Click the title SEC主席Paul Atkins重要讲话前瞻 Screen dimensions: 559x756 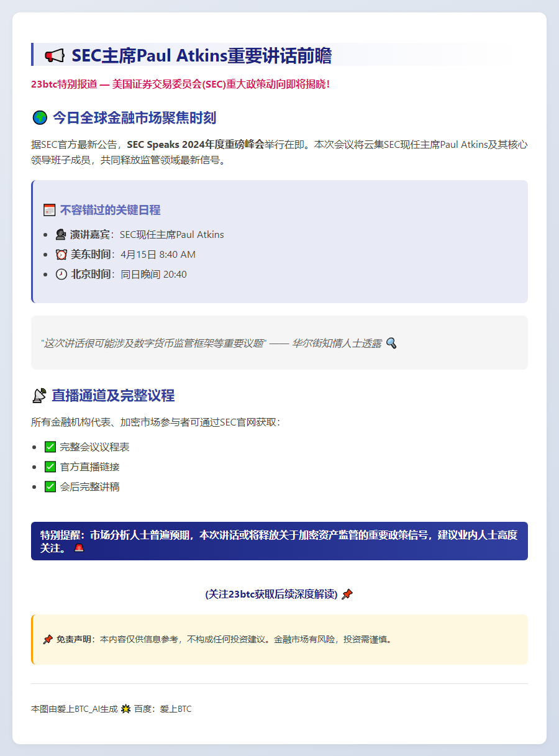coord(201,56)
